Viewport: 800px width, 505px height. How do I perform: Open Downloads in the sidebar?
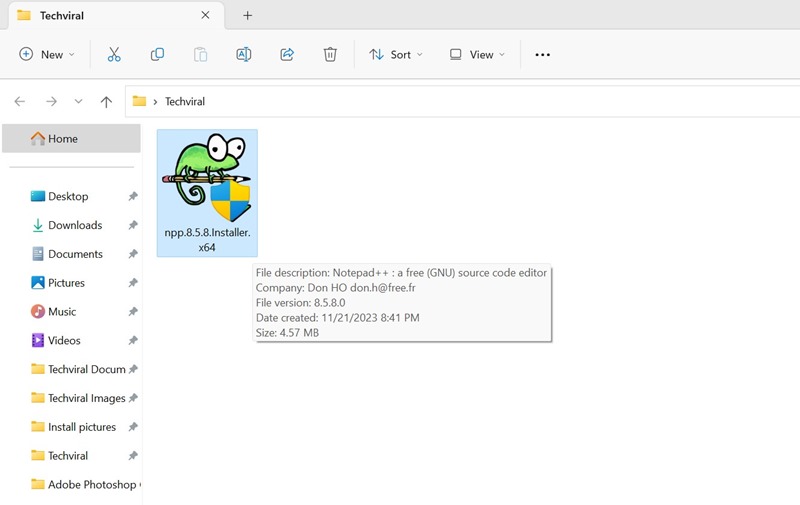[75, 225]
